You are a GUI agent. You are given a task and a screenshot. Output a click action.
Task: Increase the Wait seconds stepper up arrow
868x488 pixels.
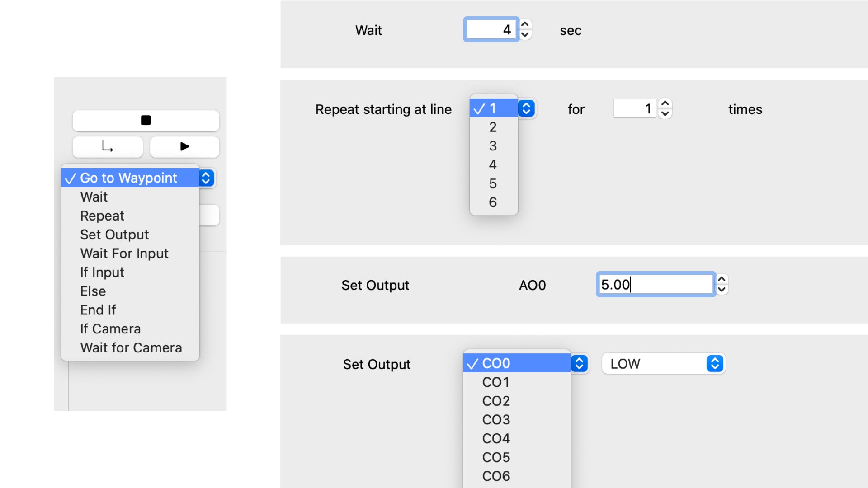(525, 24)
